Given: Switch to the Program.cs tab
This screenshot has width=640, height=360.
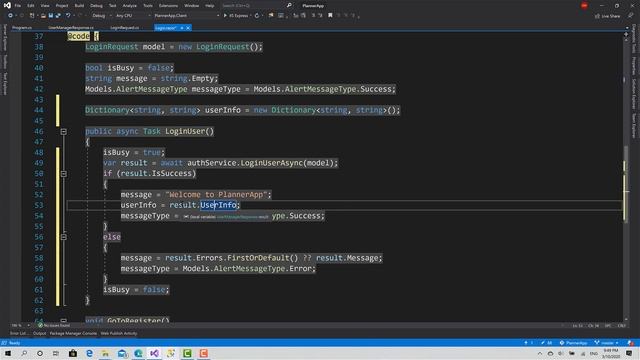Looking at the screenshot, I should tap(22, 28).
